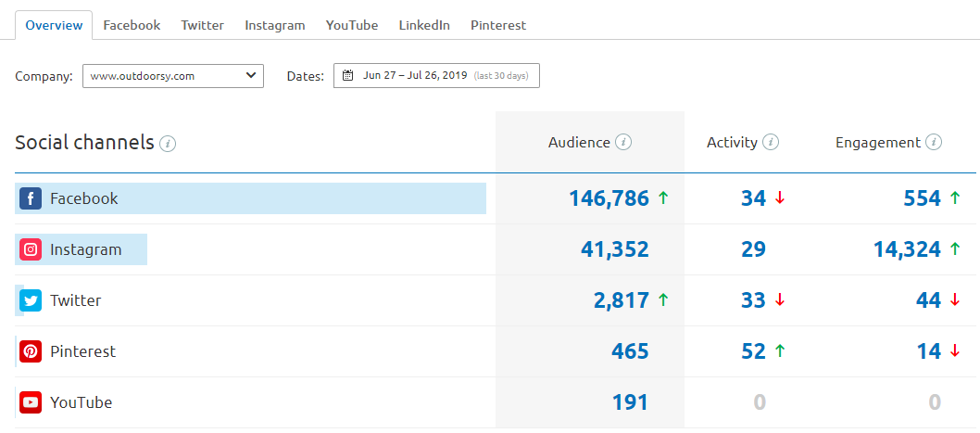The height and width of the screenshot is (433, 980).
Task: Open info icon next to Activity header
Action: point(771,142)
